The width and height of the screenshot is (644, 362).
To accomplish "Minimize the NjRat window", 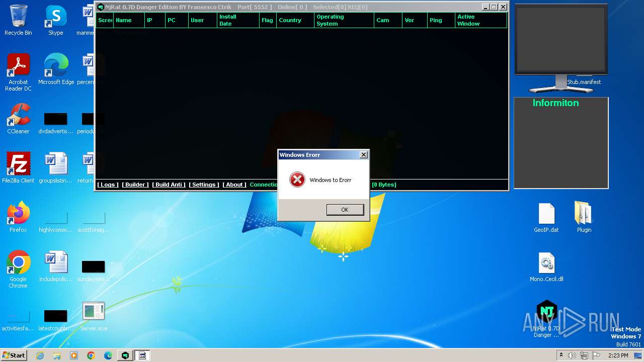I will [486, 7].
